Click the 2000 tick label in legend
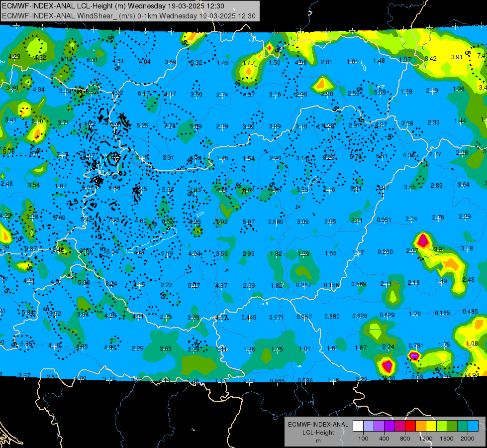The width and height of the screenshot is (487, 448). 467,439
